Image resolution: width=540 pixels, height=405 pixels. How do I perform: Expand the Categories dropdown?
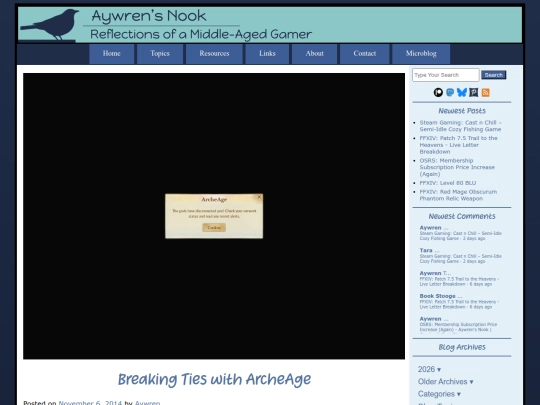pyautogui.click(x=439, y=394)
